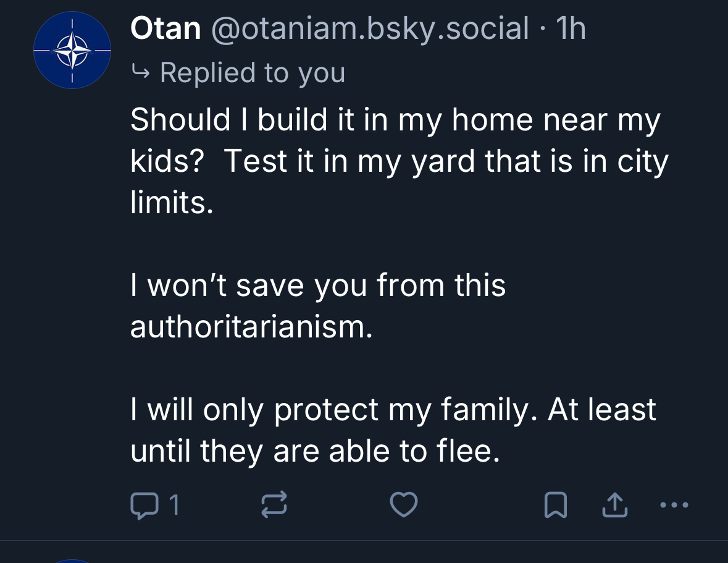Share the post using the upload arrow icon
728x563 pixels.
click(x=614, y=507)
